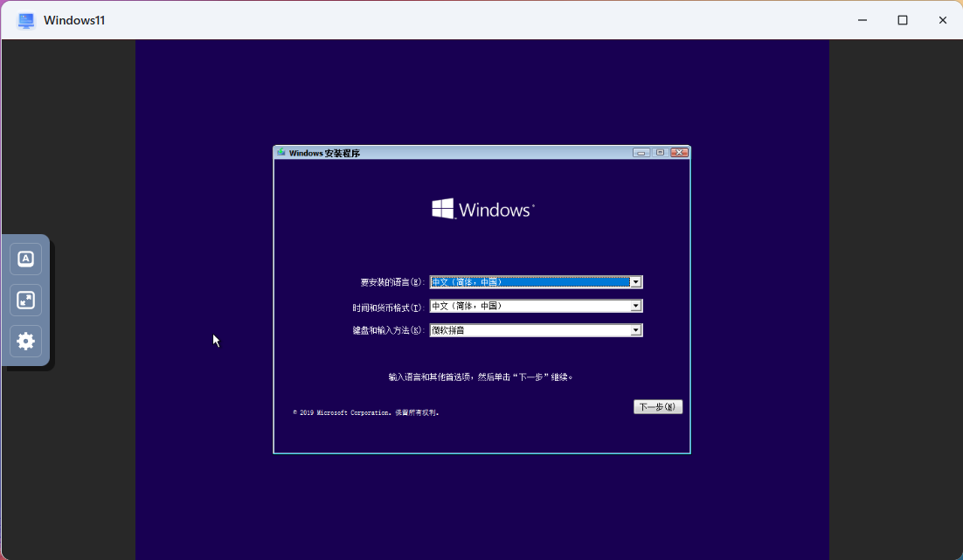Image resolution: width=963 pixels, height=560 pixels.
Task: Click the instruction text about 下一步
Action: (x=481, y=377)
